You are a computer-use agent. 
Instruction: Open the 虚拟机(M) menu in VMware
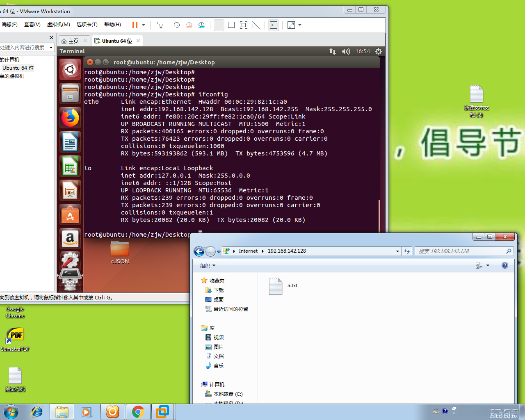tap(59, 25)
